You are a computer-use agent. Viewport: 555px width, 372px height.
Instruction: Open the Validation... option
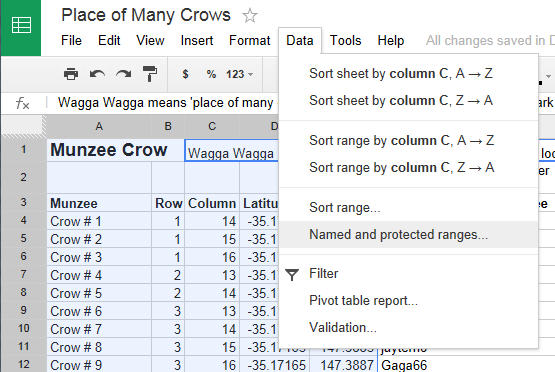(408, 327)
